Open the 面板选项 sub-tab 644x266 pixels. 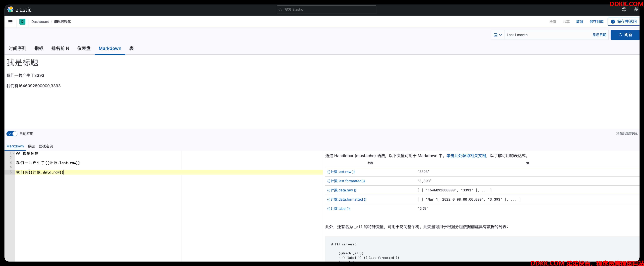click(46, 146)
